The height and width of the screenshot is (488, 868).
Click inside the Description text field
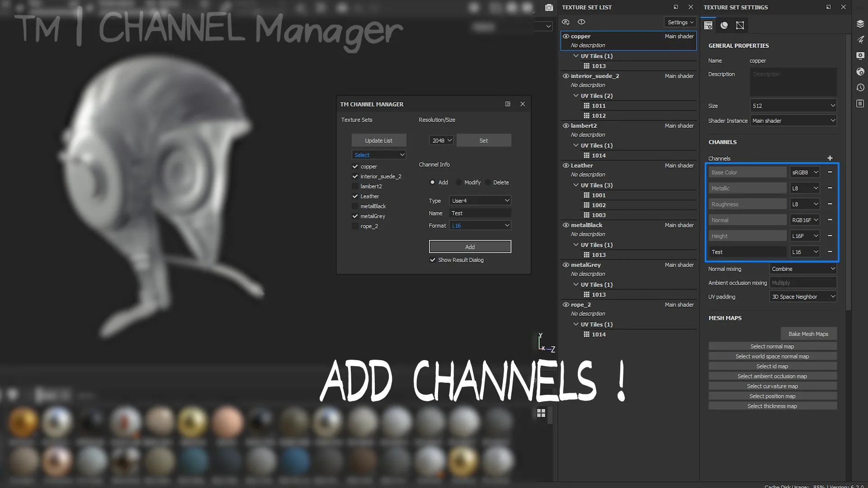tap(793, 82)
